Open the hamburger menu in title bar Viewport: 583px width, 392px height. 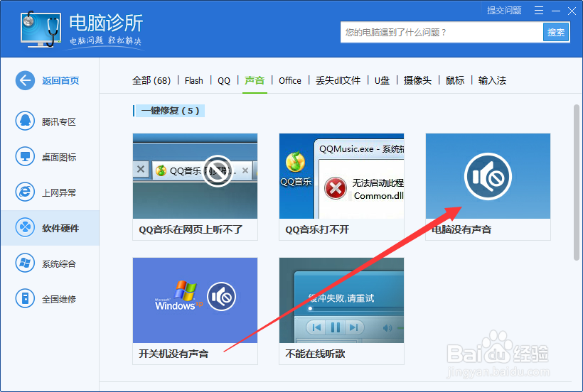click(x=539, y=11)
